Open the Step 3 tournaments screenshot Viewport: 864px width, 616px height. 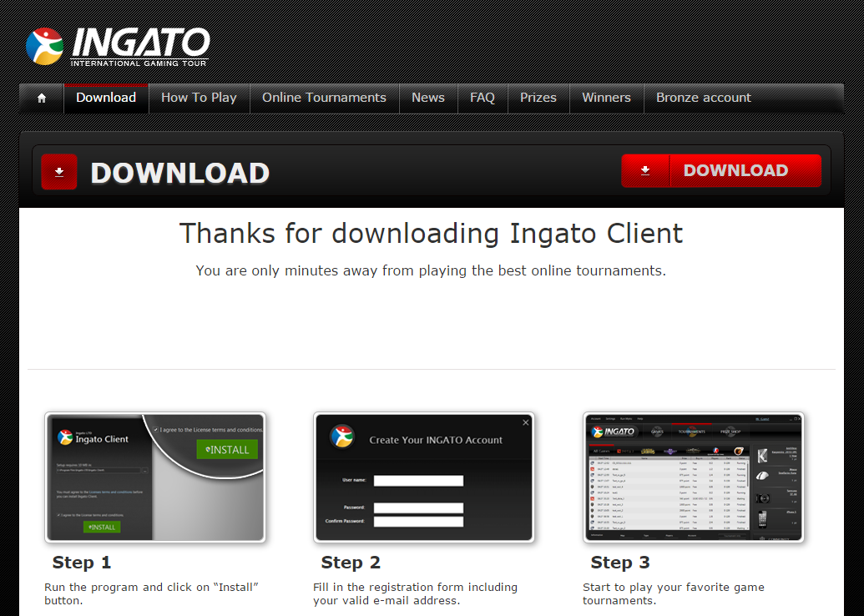[x=694, y=477]
